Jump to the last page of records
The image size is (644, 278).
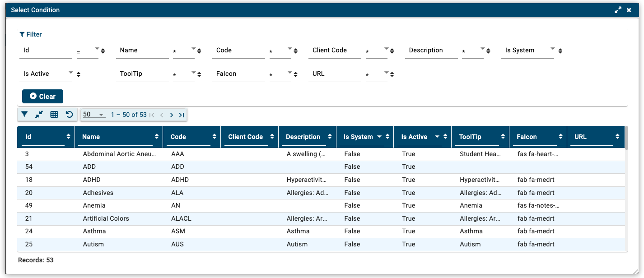[181, 115]
